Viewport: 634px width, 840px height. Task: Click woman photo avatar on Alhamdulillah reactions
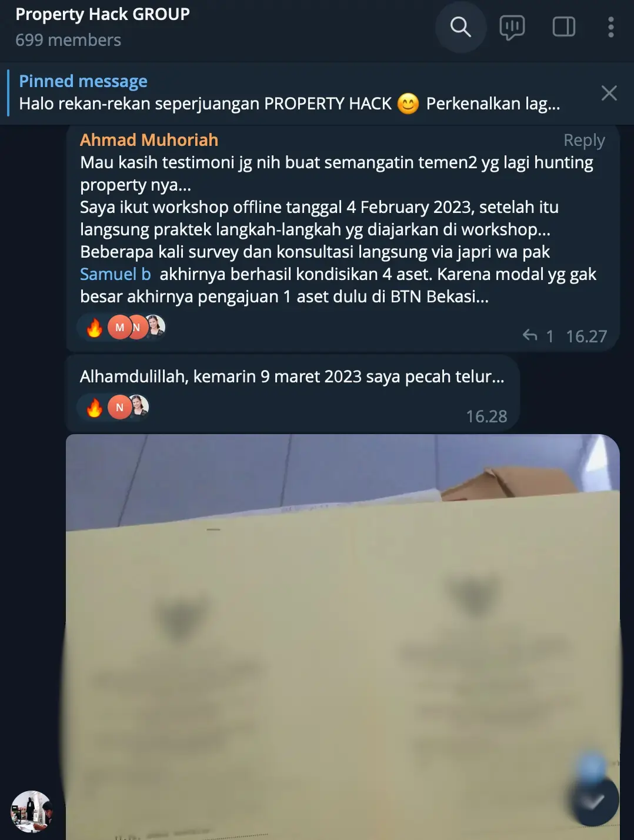139,406
